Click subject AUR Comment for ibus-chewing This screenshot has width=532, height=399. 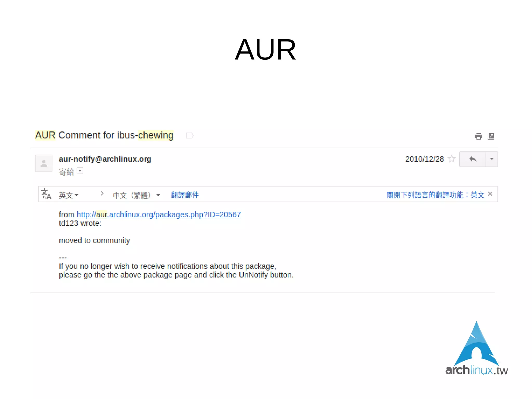[104, 135]
